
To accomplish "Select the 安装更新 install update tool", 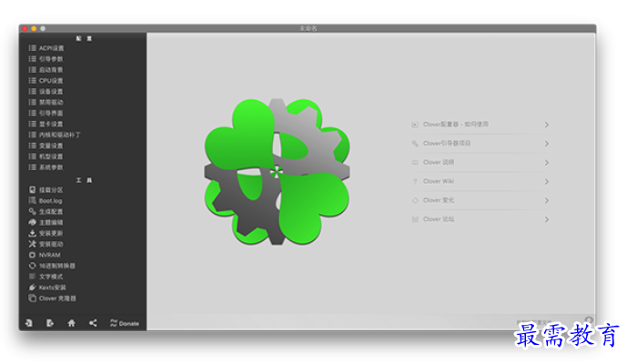I will pos(46,233).
